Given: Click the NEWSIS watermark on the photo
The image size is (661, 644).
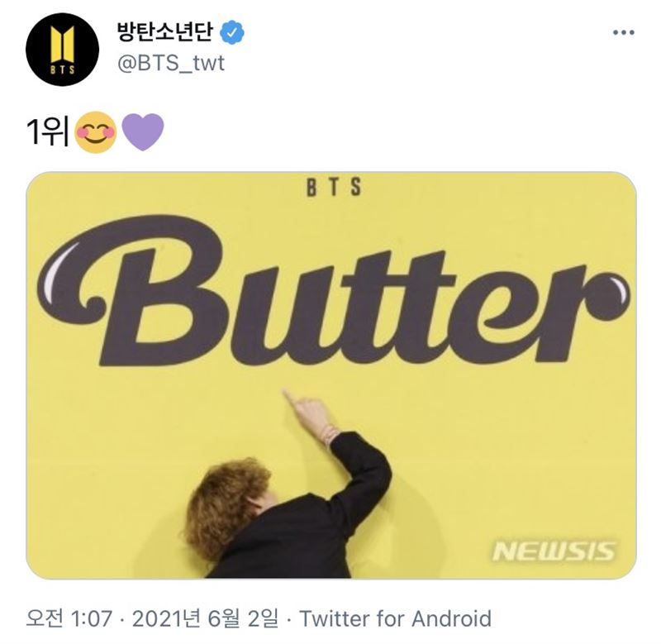Looking at the screenshot, I should click(x=554, y=551).
